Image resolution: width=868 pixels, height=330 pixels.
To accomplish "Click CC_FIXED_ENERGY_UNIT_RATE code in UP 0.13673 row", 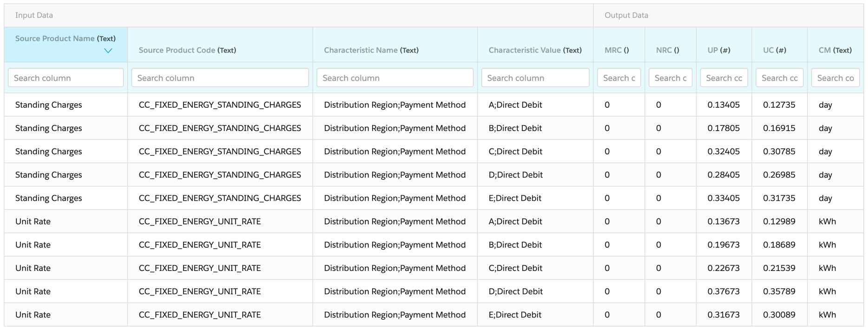I will 200,222.
